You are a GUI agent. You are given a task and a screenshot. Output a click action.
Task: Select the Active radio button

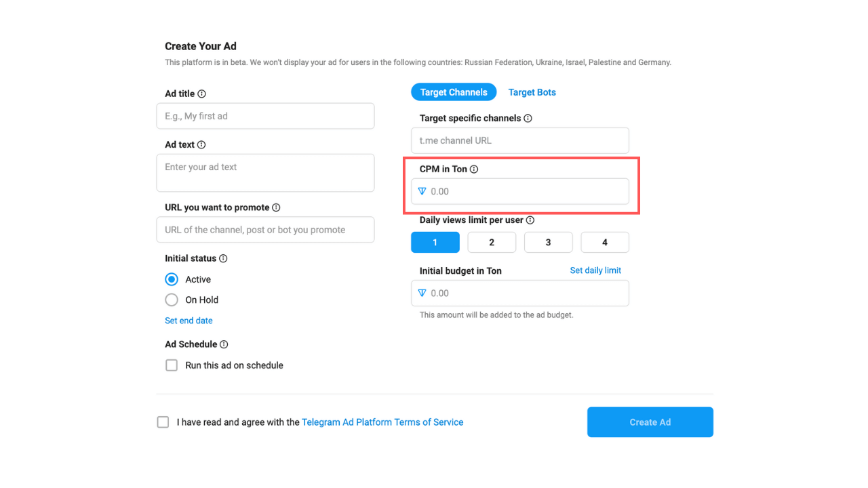tap(172, 279)
